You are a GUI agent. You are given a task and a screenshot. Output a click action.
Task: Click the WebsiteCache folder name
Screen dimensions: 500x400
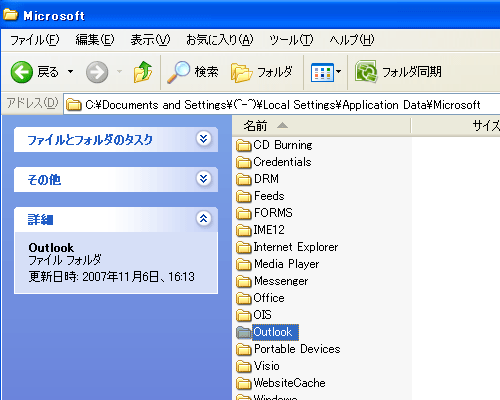289,383
